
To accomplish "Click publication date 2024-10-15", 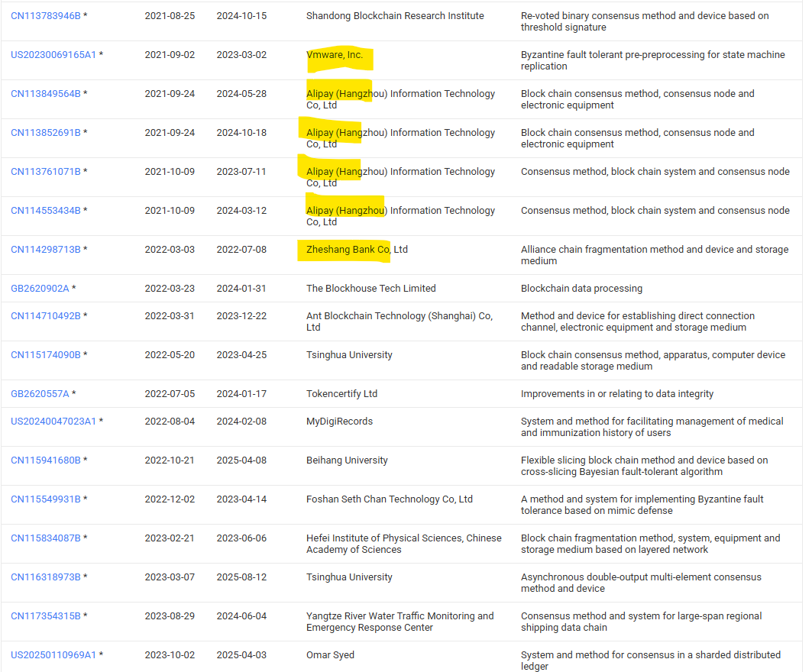I will (241, 16).
